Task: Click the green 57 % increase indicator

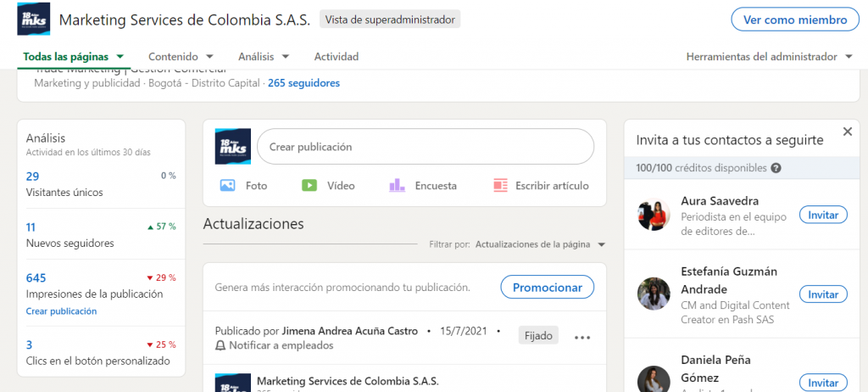Action: tap(162, 227)
